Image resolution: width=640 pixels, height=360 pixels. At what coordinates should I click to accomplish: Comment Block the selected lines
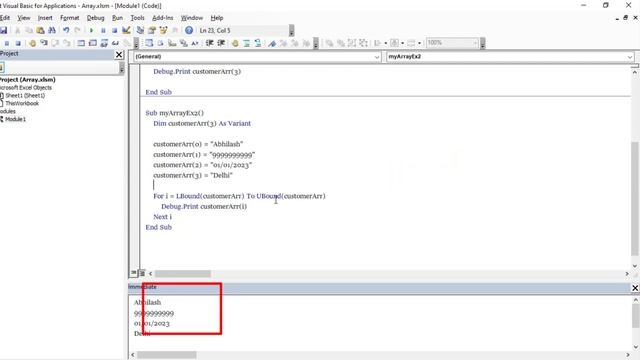[247, 43]
